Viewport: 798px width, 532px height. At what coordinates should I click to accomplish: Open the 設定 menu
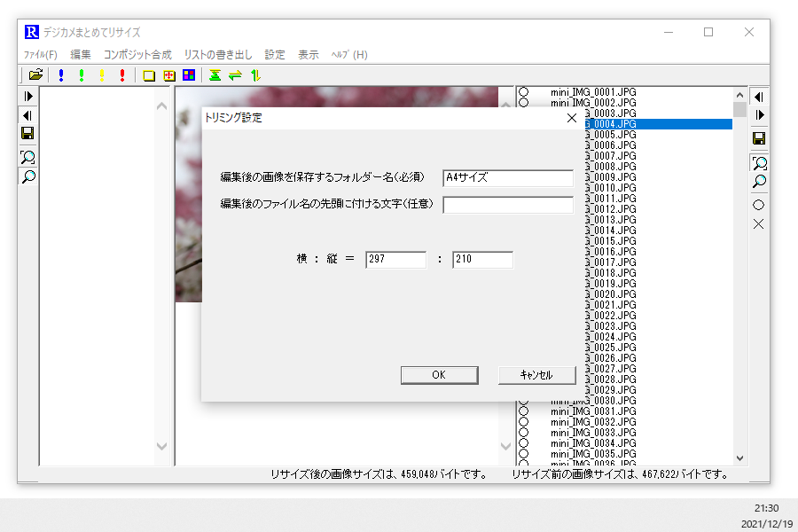[x=275, y=54]
